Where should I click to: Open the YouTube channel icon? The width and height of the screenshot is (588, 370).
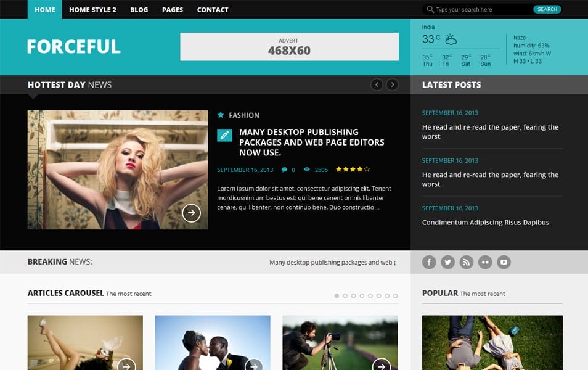[504, 261]
